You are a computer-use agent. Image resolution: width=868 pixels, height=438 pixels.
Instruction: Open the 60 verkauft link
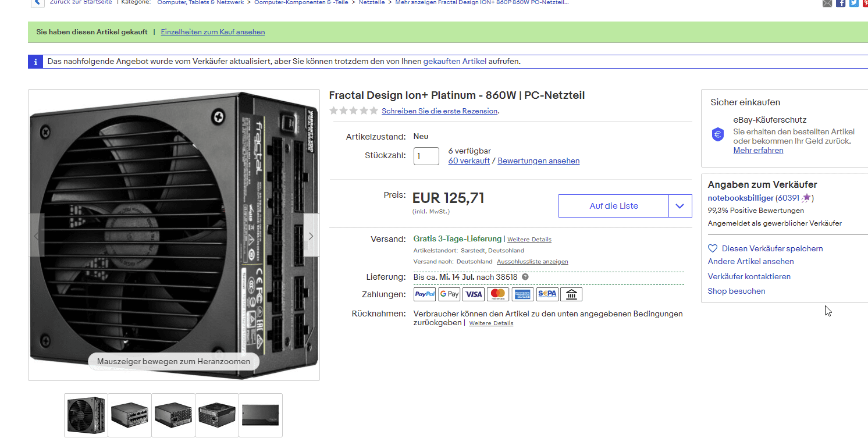469,161
